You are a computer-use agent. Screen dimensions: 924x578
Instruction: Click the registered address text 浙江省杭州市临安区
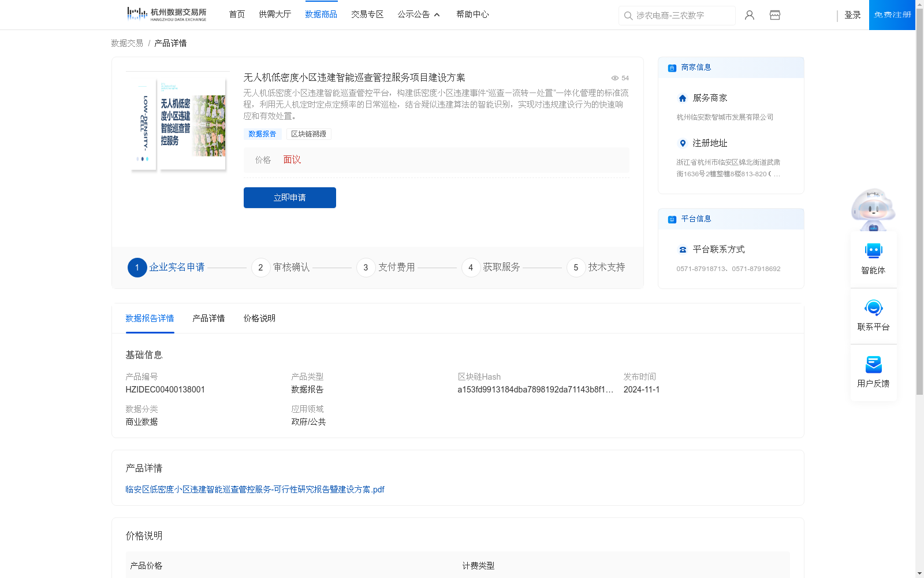tap(728, 168)
